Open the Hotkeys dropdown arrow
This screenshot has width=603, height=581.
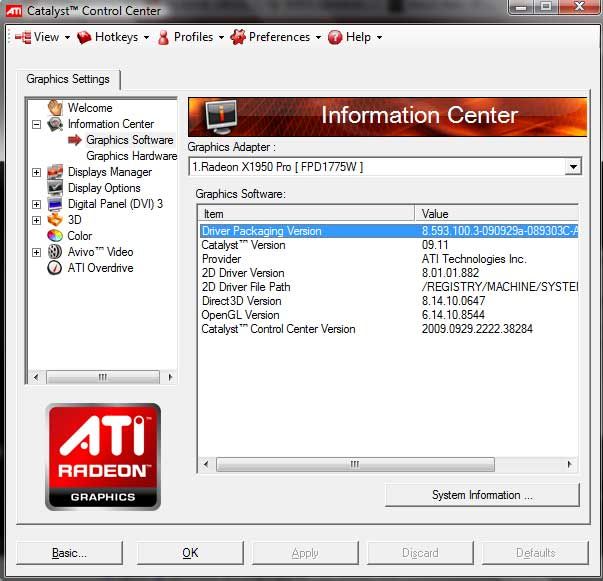pos(147,38)
